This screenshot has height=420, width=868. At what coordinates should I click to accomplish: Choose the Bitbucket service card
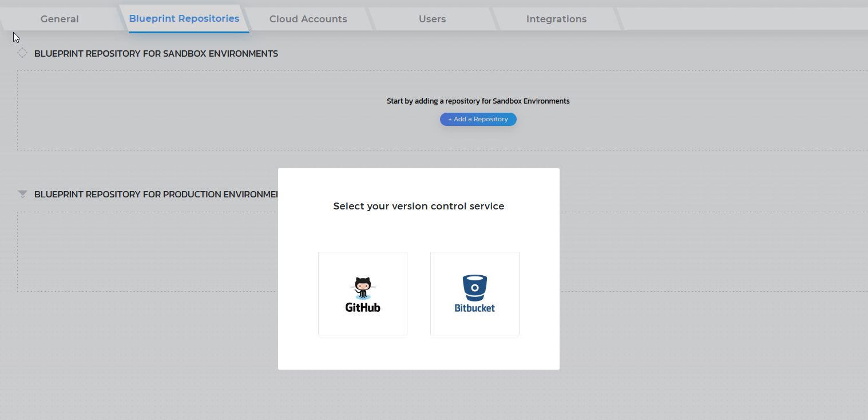point(475,294)
